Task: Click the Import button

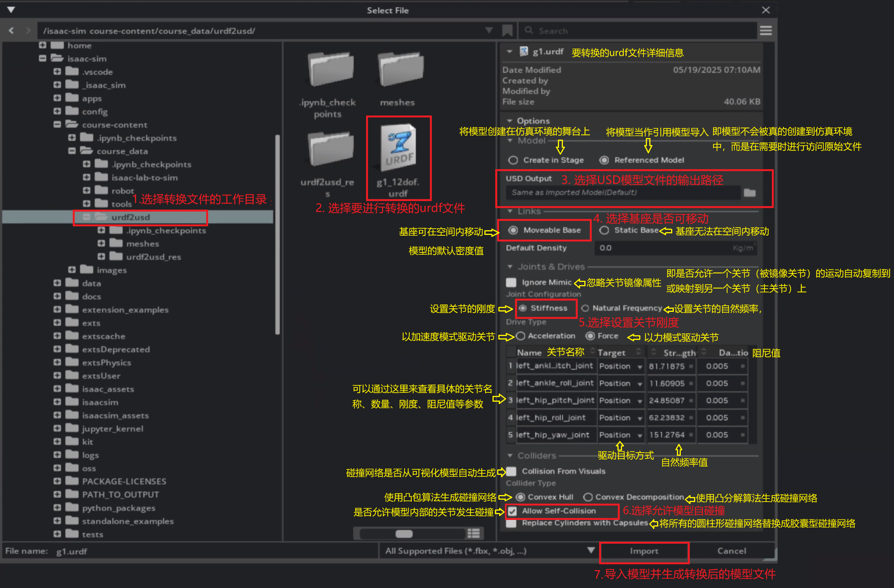Action: click(x=644, y=551)
